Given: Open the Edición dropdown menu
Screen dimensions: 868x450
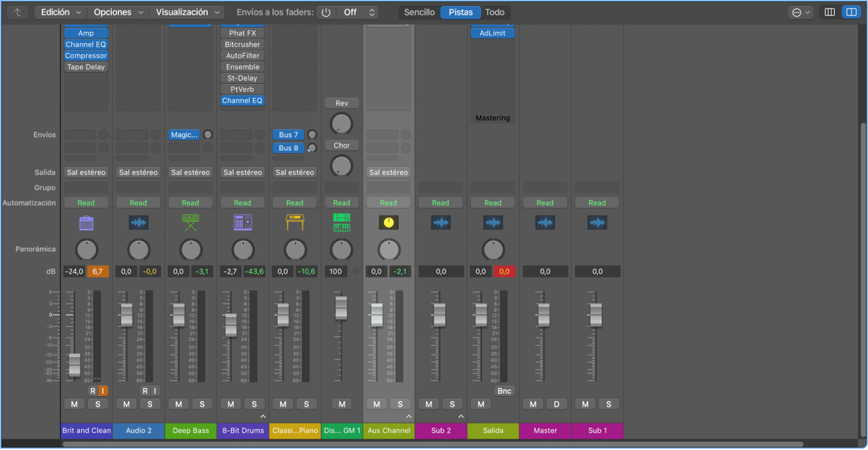Looking at the screenshot, I should click(x=61, y=12).
